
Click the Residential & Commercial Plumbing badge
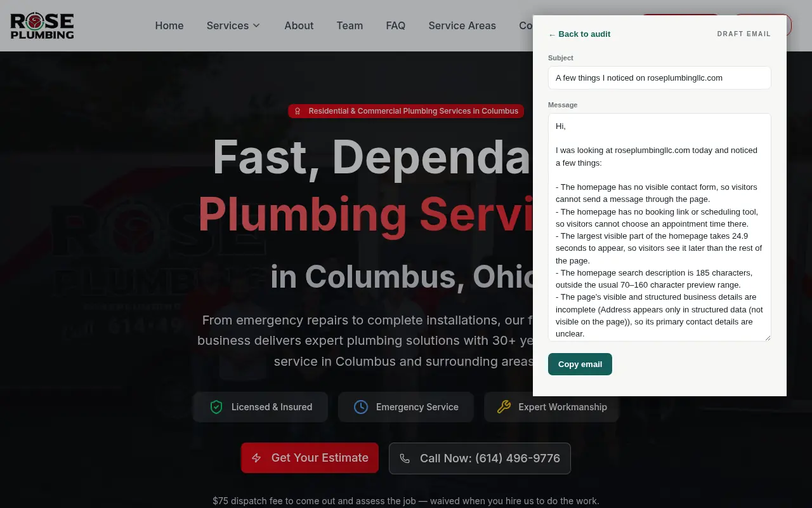click(x=406, y=111)
